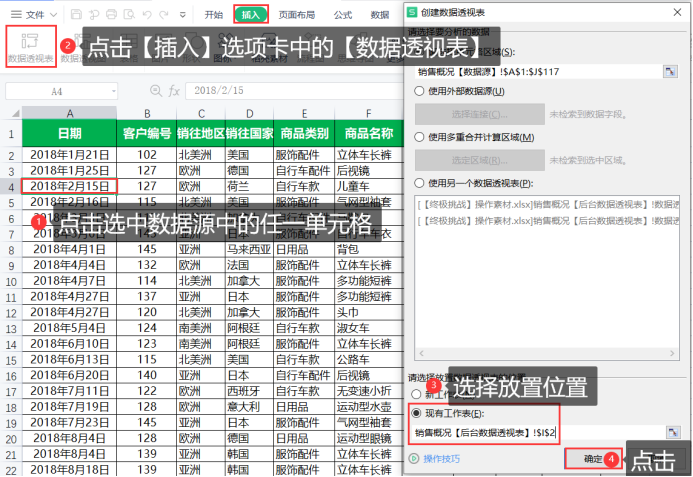Click the cell containing 无变速小折
The width and height of the screenshot is (693, 477).
(369, 391)
